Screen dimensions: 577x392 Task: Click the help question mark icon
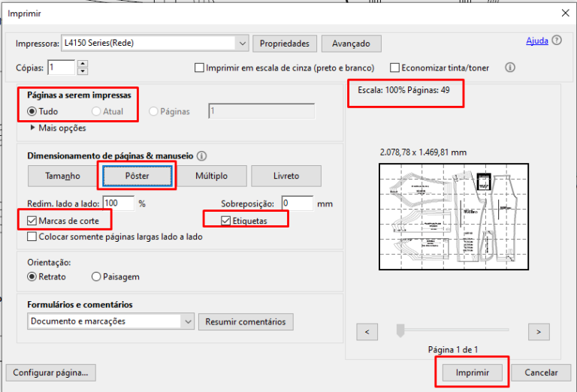tap(557, 40)
